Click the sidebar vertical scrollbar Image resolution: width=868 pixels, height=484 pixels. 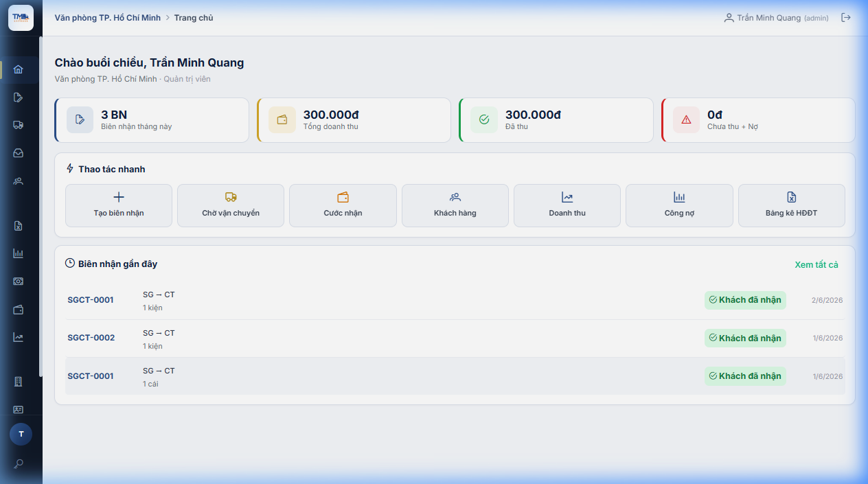[41, 206]
